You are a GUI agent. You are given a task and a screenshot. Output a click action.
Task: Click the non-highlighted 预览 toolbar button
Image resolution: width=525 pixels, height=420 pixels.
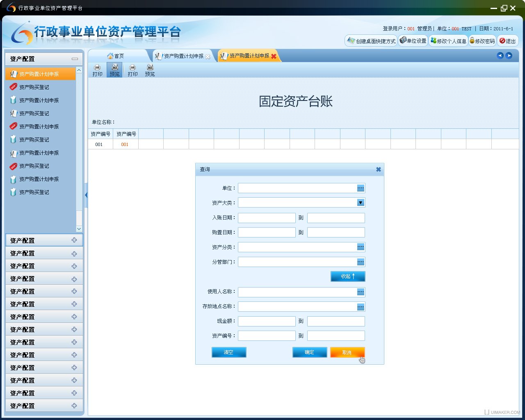tap(150, 70)
